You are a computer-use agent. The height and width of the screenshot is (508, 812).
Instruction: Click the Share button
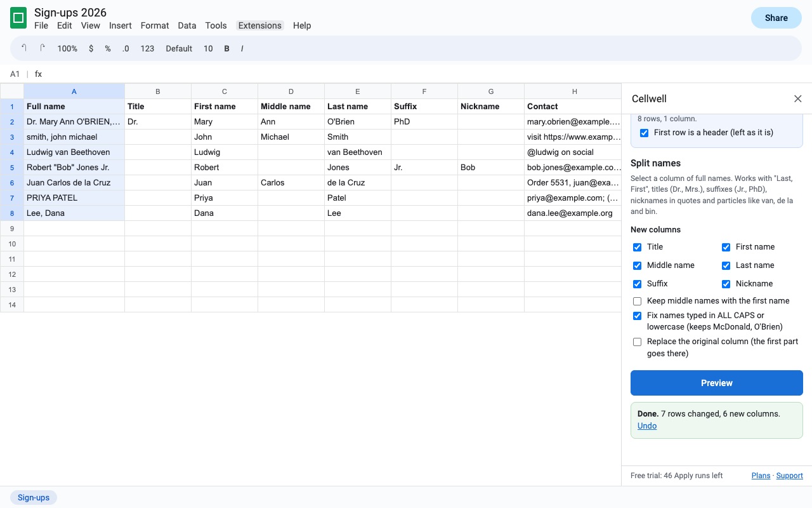[776, 18]
